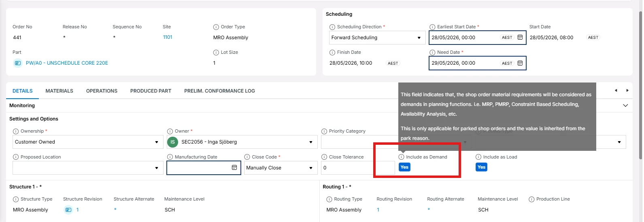644x222 pixels.
Task: Open the Proposed Location dropdown
Action: 88,168
